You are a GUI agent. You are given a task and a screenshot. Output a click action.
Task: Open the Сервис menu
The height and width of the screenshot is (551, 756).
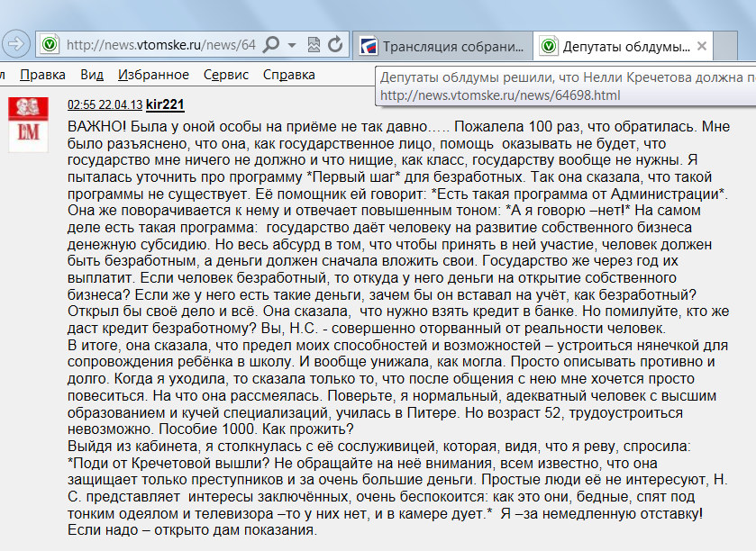(225, 75)
